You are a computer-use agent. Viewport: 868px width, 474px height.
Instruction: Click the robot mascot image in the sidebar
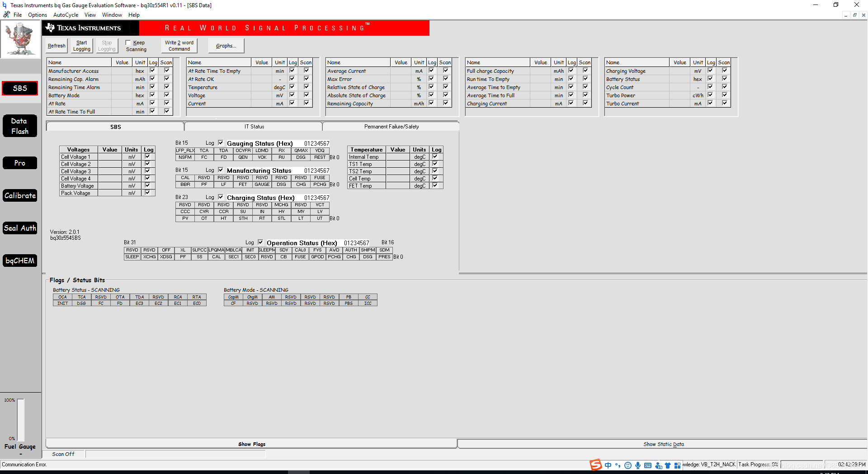click(20, 40)
